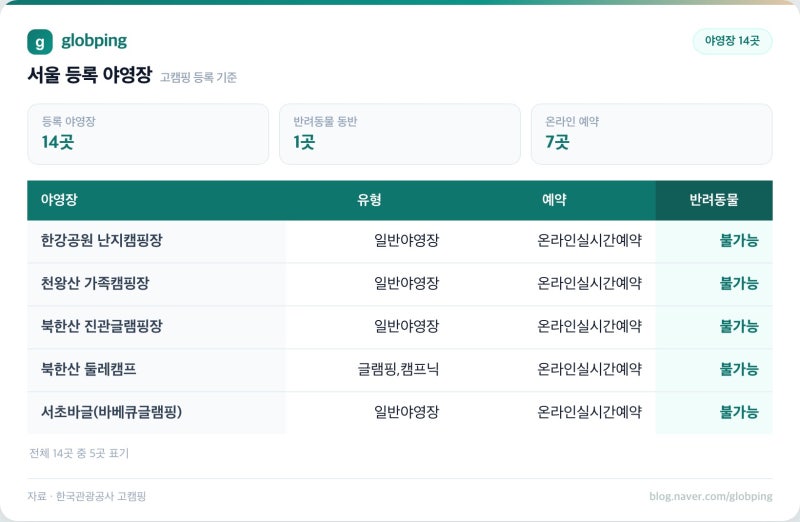Click the globping brand name text

(94, 41)
